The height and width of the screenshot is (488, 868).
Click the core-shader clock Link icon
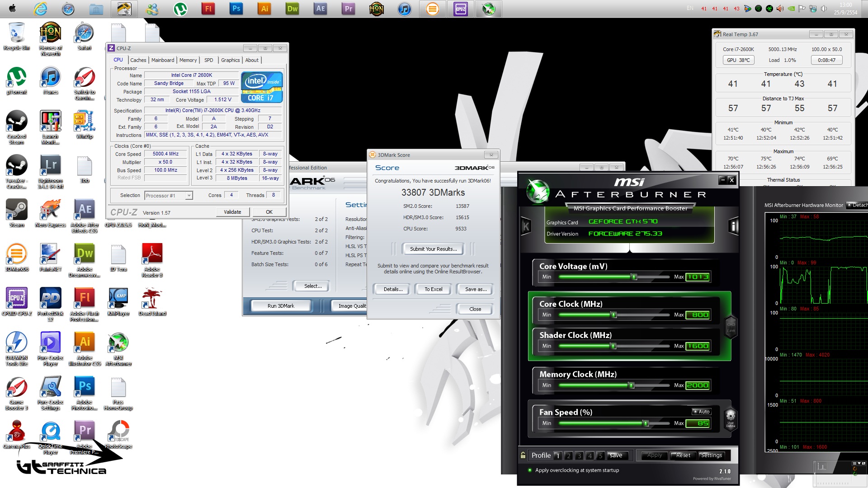(731, 327)
